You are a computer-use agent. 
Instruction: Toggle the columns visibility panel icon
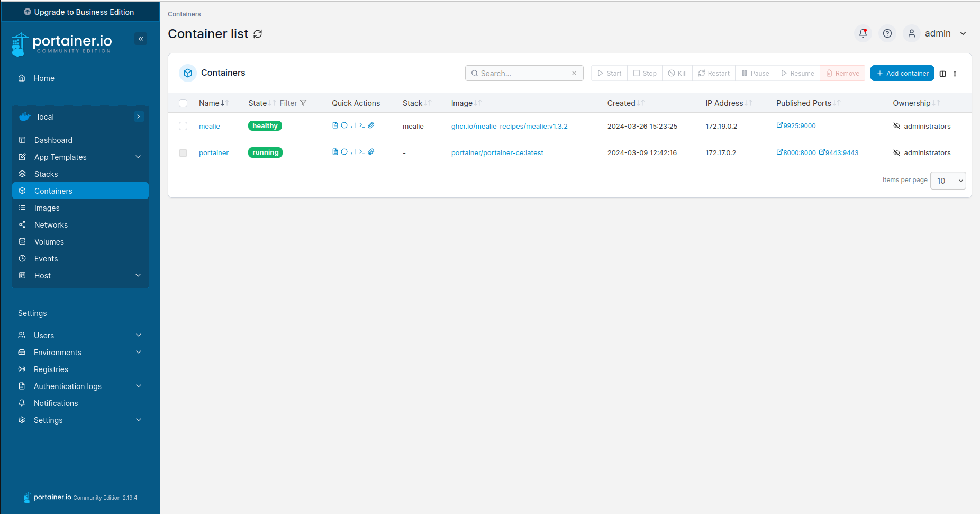(x=942, y=74)
